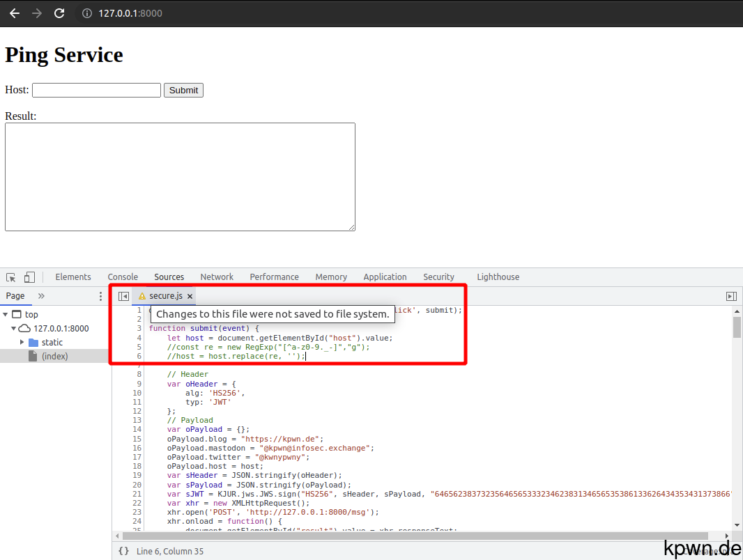Click the warning icon on secure.js tab
The image size is (743, 560).
click(x=139, y=295)
